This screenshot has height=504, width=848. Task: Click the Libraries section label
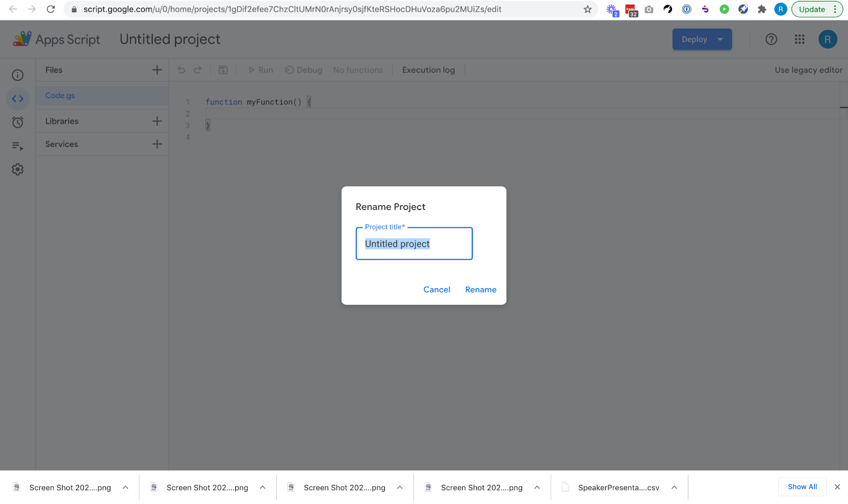pyautogui.click(x=61, y=121)
